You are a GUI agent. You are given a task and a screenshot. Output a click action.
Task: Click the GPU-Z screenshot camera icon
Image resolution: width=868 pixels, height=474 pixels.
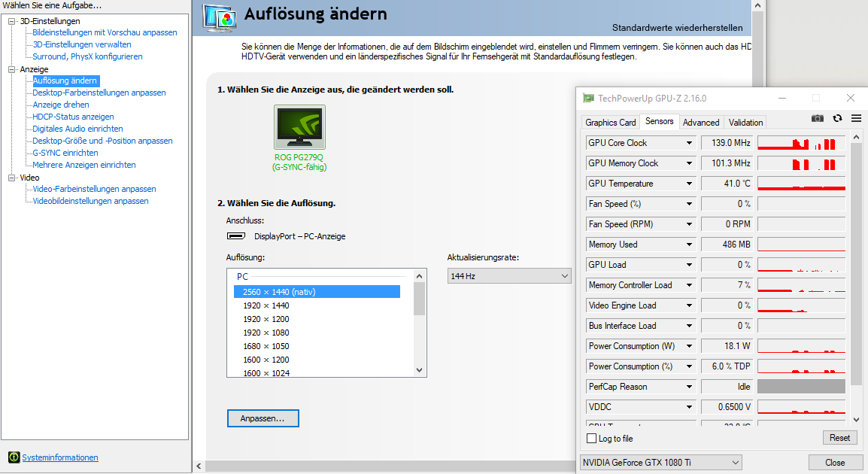click(817, 119)
